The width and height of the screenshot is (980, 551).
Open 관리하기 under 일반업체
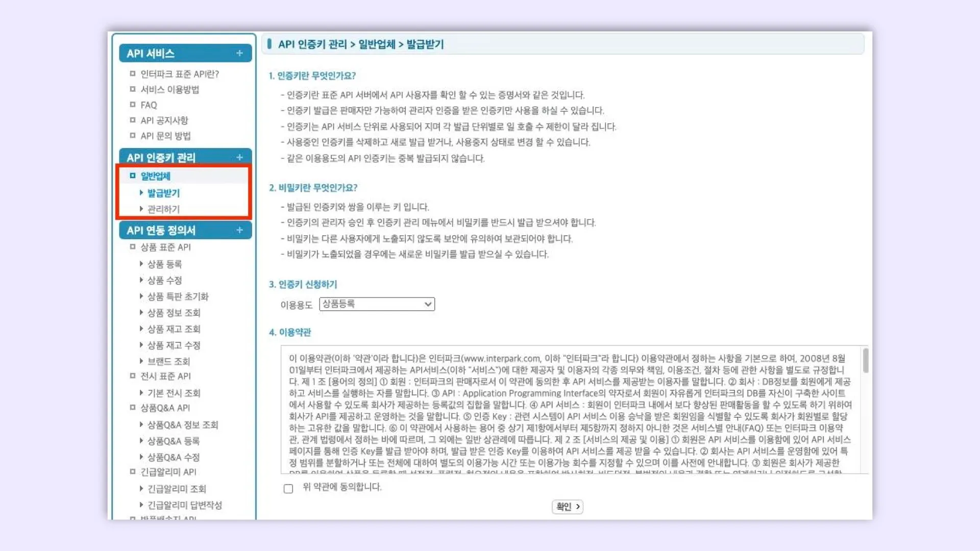pyautogui.click(x=163, y=209)
